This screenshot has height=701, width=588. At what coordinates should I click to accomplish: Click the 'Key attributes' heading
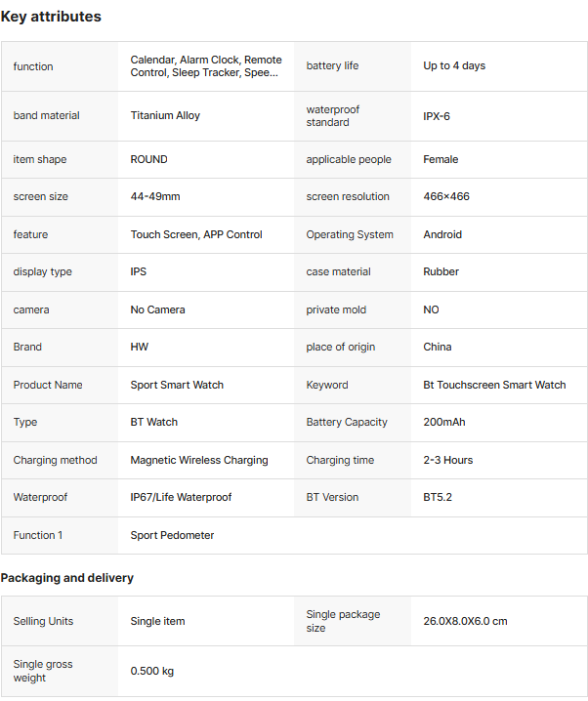[x=51, y=17]
